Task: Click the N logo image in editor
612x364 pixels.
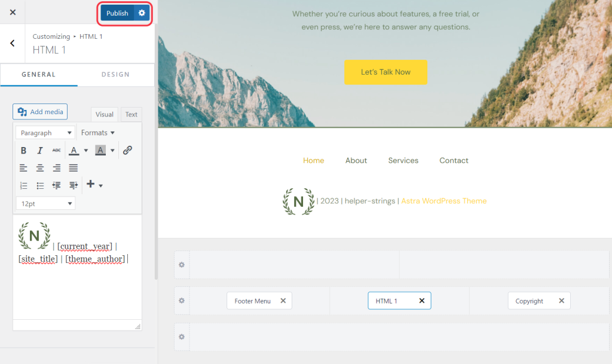Action: click(x=34, y=235)
